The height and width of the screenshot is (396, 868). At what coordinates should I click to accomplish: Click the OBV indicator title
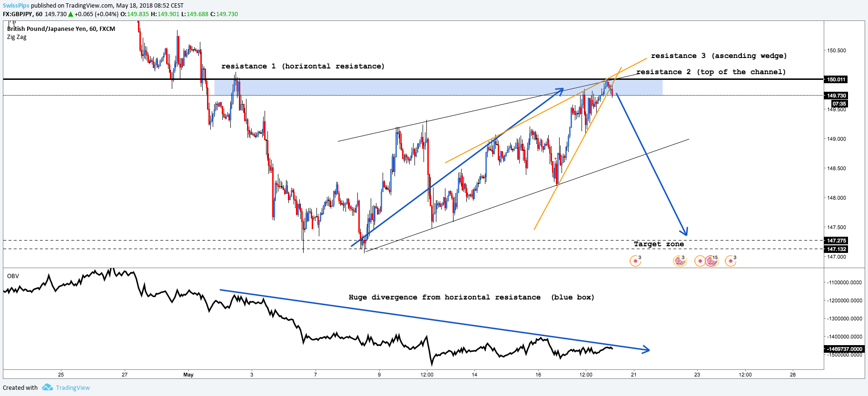(13, 276)
